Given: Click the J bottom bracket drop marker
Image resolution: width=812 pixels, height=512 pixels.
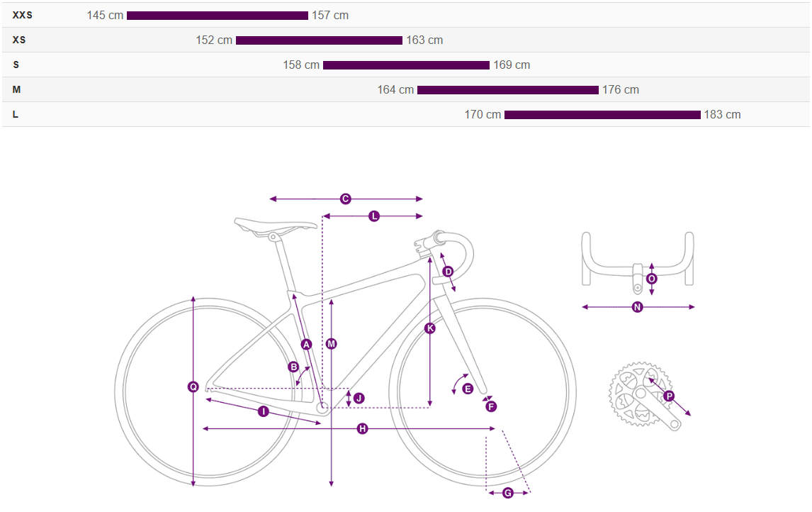Looking at the screenshot, I should (359, 399).
